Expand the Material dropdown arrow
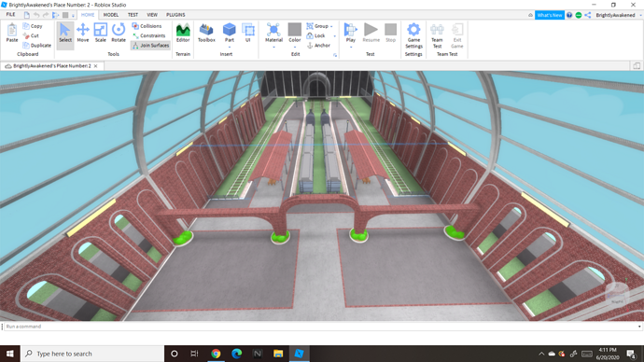The height and width of the screenshot is (362, 644). pyautogui.click(x=274, y=48)
